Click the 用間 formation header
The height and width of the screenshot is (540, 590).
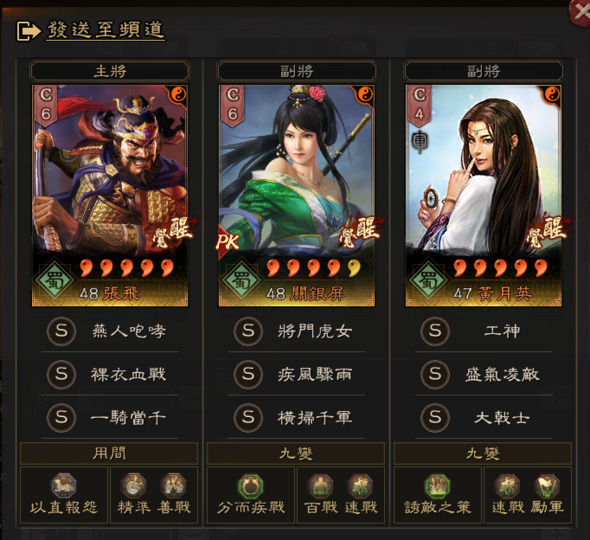109,453
